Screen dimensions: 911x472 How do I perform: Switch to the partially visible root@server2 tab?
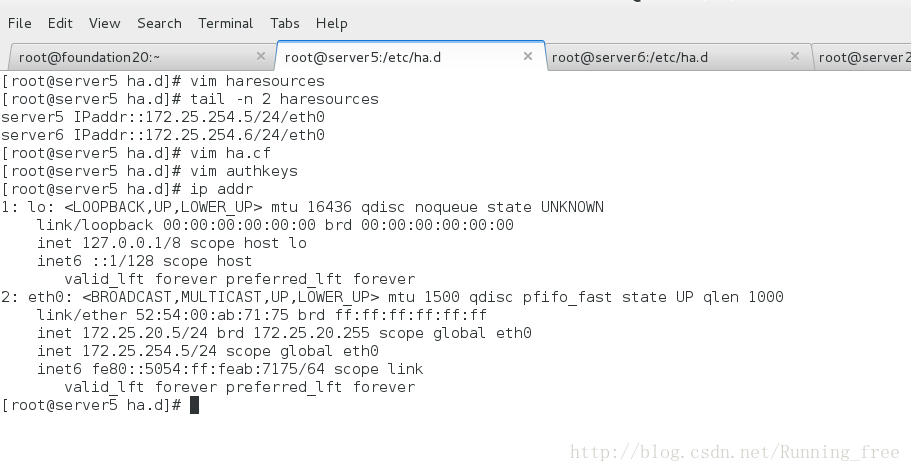(863, 57)
